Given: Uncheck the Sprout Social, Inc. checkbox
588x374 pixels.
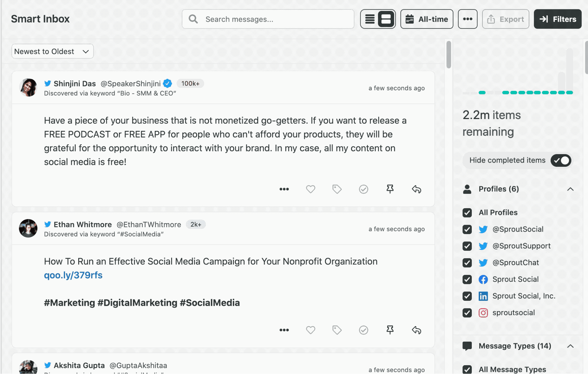Looking at the screenshot, I should [x=467, y=296].
